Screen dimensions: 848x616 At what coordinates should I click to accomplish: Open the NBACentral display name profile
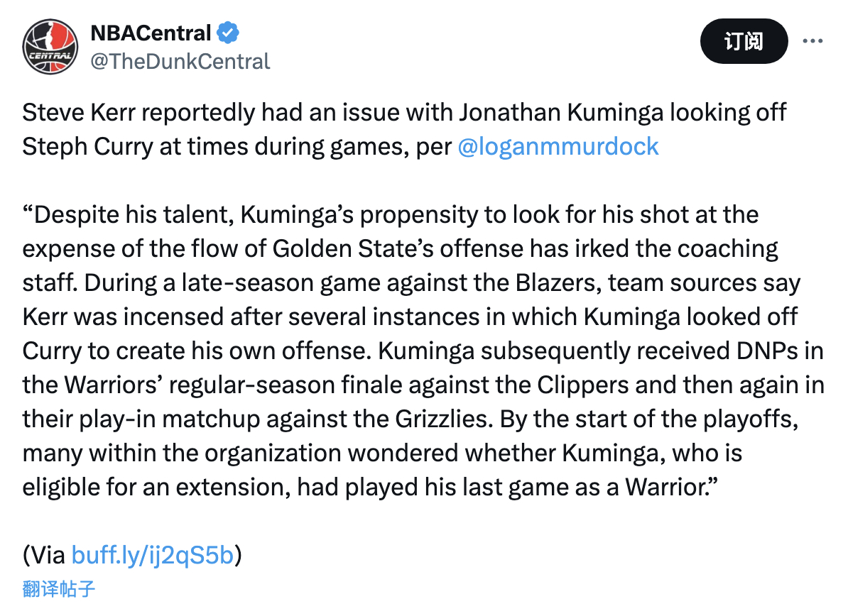pyautogui.click(x=151, y=33)
